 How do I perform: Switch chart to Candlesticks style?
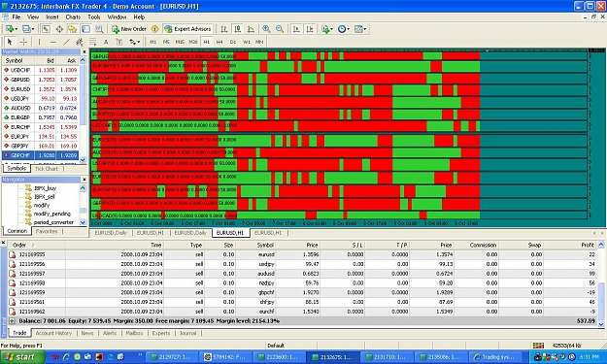tap(238, 29)
